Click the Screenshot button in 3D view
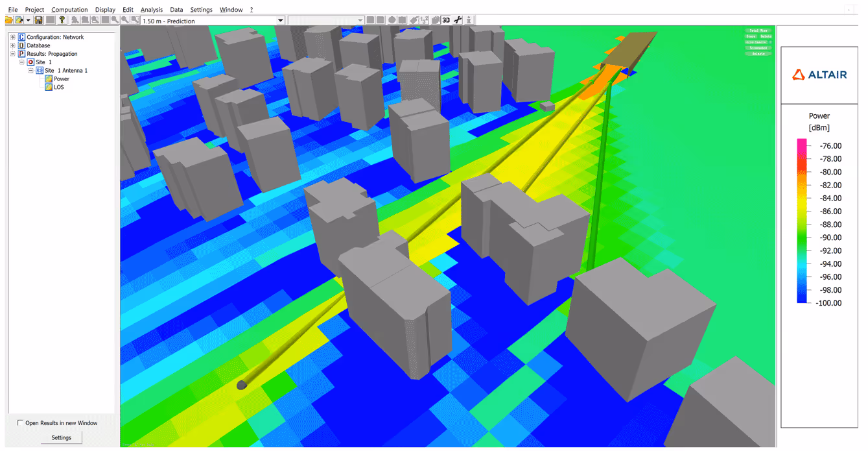This screenshot has height=451, width=868. [x=758, y=48]
